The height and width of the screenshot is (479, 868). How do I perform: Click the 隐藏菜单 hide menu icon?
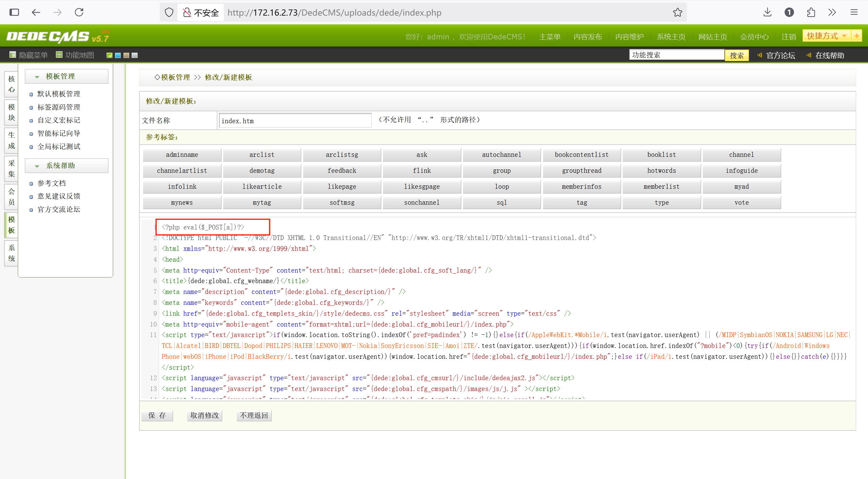click(12, 55)
